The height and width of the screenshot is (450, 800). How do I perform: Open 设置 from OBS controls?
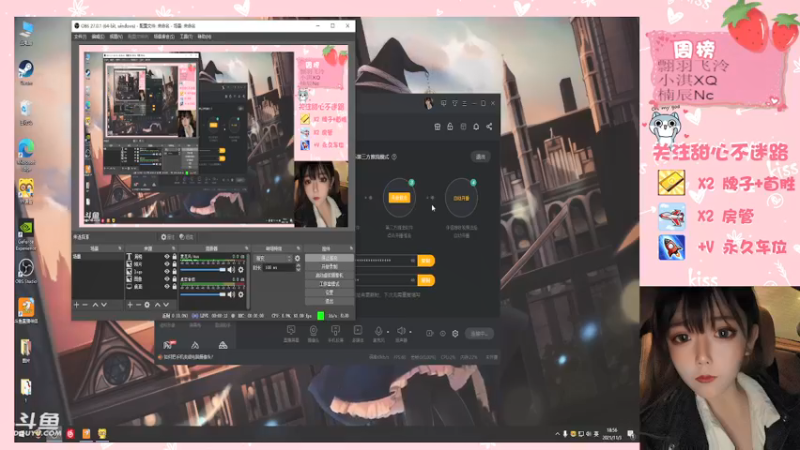[x=329, y=292]
